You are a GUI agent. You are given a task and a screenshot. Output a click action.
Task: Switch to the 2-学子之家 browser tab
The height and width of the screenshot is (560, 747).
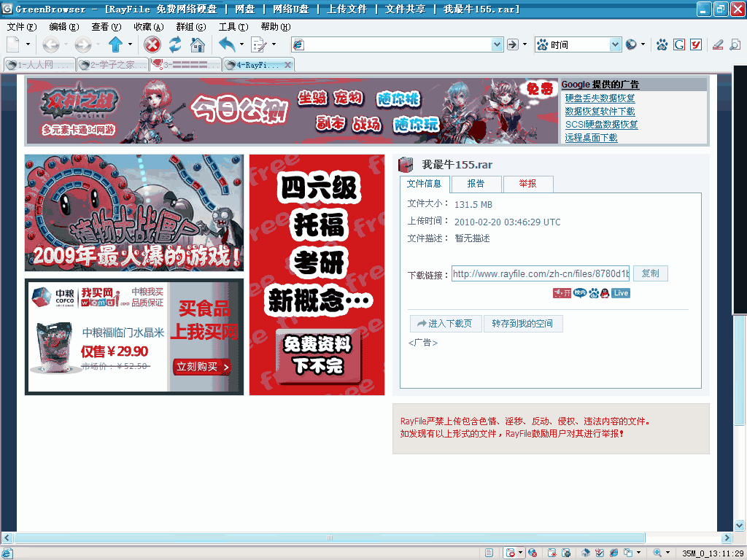[x=112, y=65]
